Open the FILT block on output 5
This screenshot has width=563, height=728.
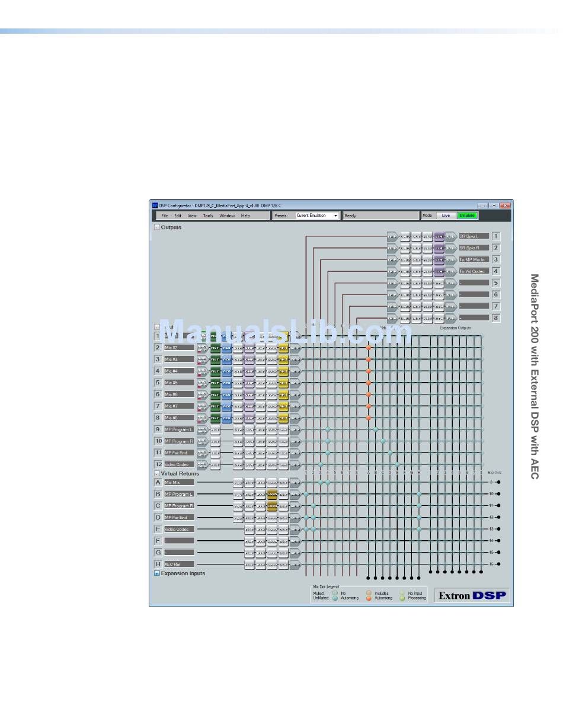pyautogui.click(x=428, y=283)
